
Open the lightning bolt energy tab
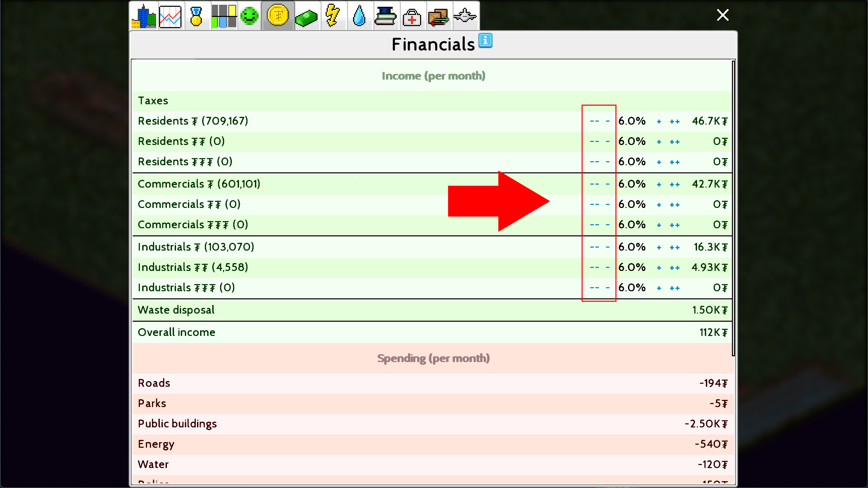click(x=332, y=16)
